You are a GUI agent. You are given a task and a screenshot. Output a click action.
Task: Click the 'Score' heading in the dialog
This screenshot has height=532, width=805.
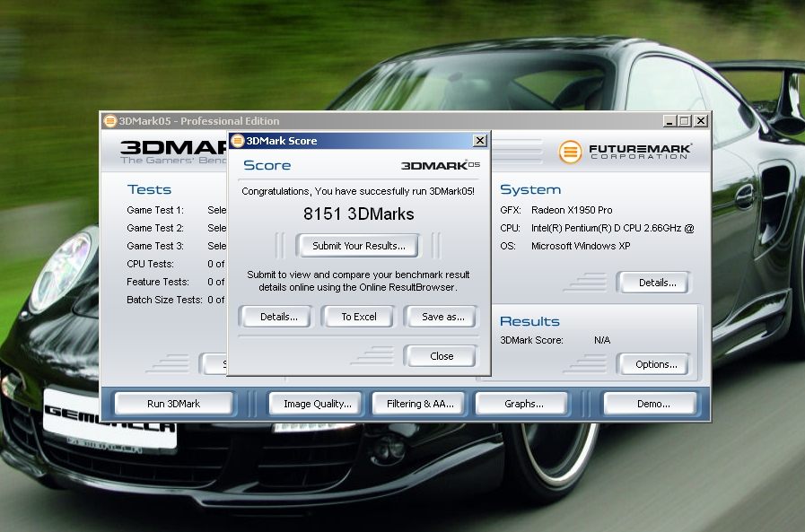(x=267, y=165)
